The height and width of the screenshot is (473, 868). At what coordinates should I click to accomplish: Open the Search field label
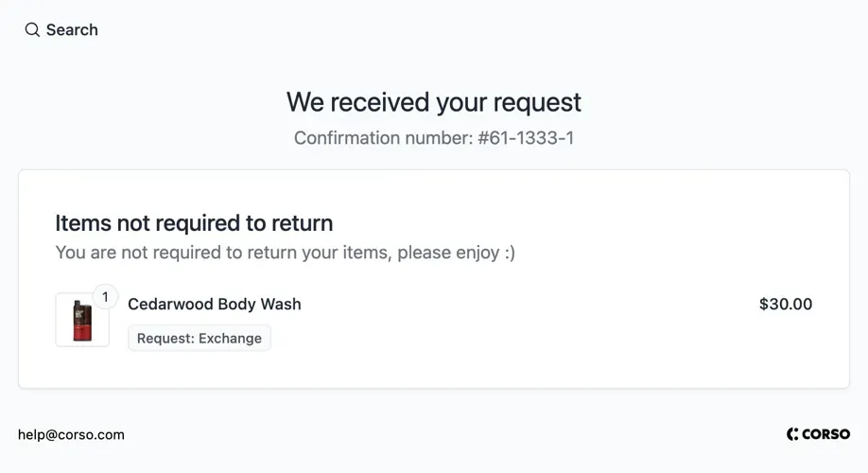click(x=72, y=30)
